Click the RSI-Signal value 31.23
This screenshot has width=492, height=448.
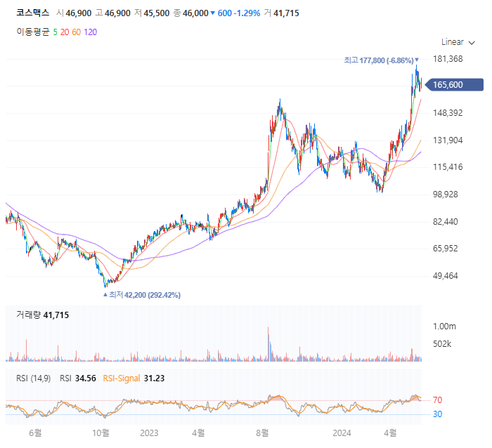click(x=154, y=378)
